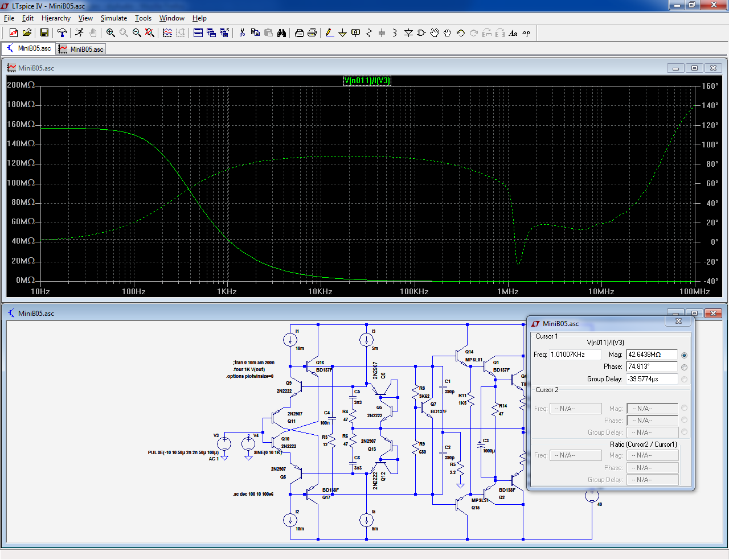
Task: Click the Cut scissors icon
Action: click(x=242, y=33)
